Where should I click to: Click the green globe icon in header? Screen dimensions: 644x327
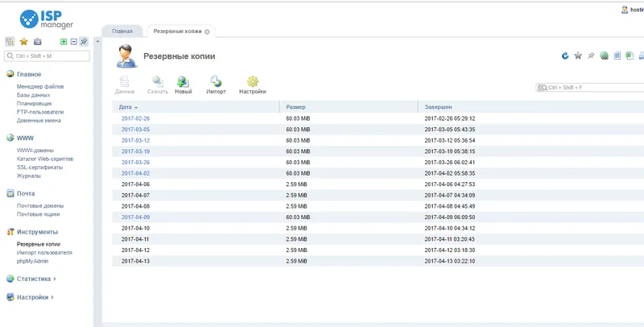coord(605,56)
